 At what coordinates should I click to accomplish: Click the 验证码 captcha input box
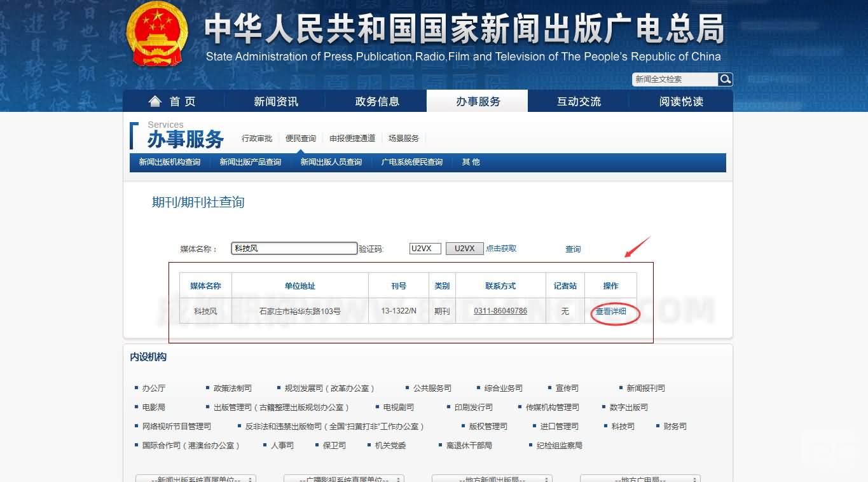425,249
